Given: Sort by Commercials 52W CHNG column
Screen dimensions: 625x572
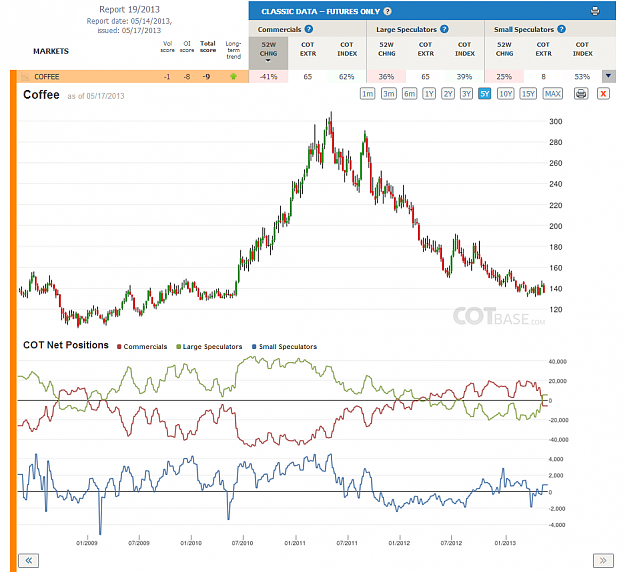Looking at the screenshot, I should (269, 53).
